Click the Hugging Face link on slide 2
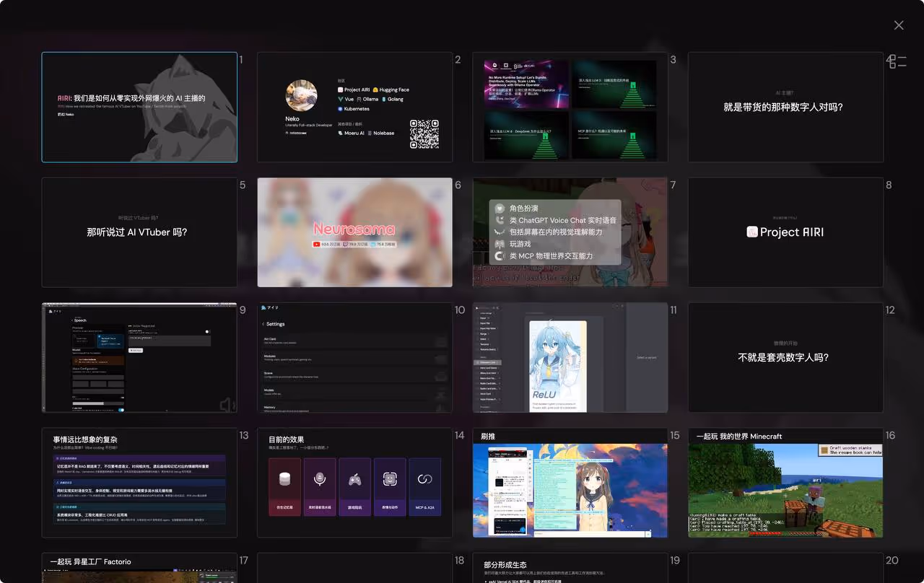Viewport: 924px width, 583px height. click(390, 89)
